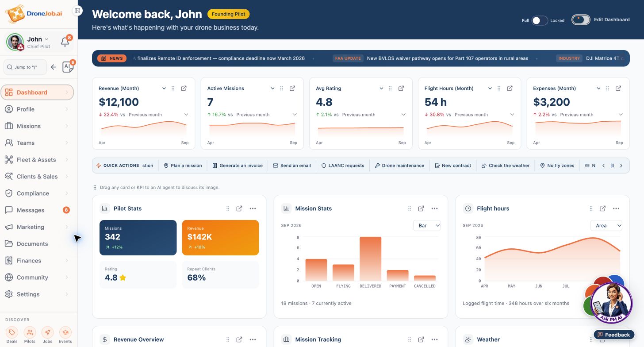Open Profile in the sidebar
The image size is (644, 347).
37,109
